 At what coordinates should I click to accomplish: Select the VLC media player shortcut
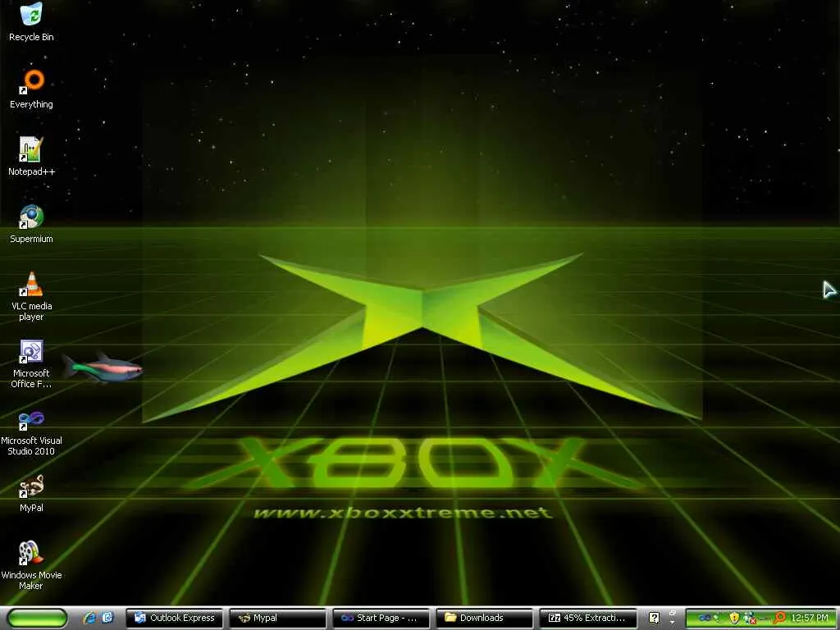(31, 296)
